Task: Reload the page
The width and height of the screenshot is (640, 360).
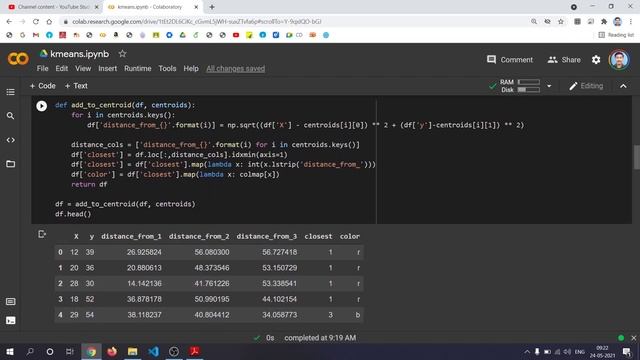Action: (x=36, y=21)
